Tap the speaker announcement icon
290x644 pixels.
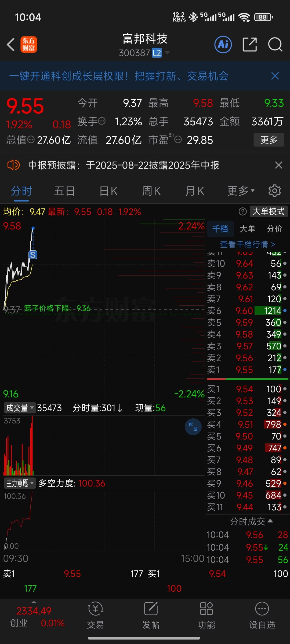(13, 165)
